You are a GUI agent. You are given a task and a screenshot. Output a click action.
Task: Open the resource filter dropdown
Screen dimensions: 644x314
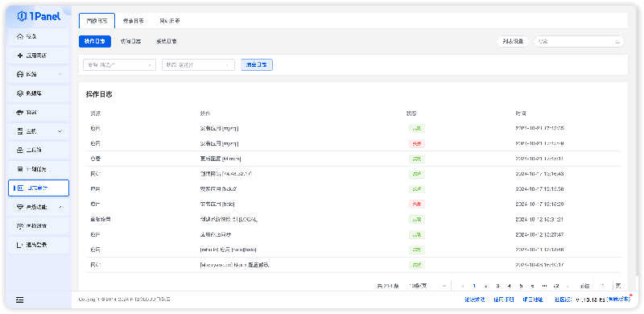pyautogui.click(x=119, y=65)
